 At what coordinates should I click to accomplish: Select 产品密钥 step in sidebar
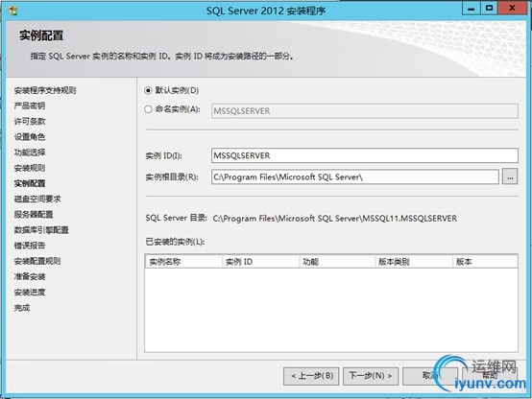click(30, 106)
